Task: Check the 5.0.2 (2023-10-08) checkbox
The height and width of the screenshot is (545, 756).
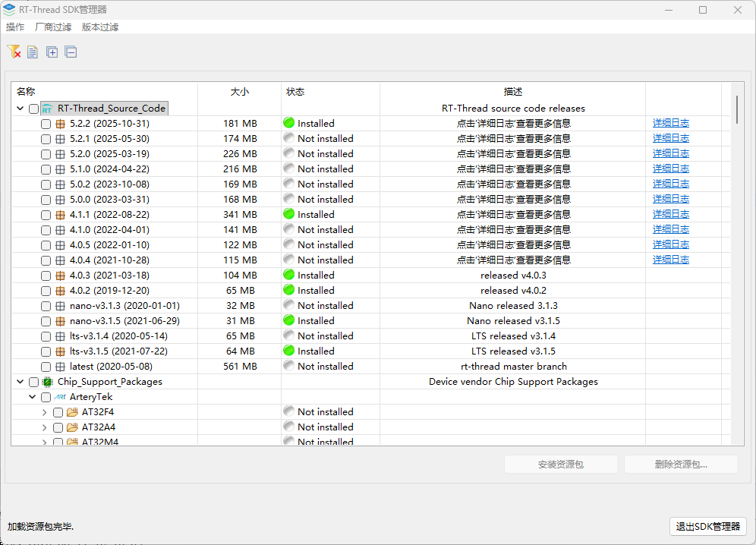Action: [46, 184]
